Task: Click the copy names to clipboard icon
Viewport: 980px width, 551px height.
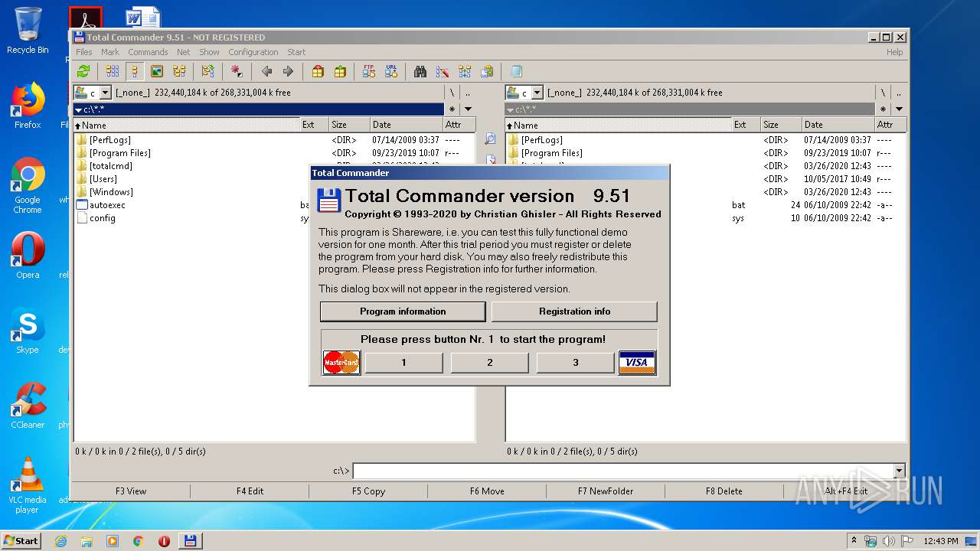Action: pos(487,71)
